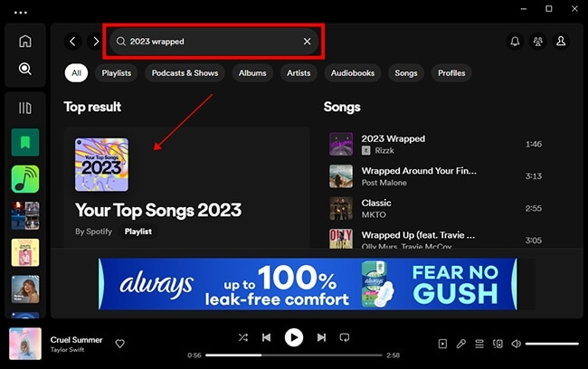Open the always advertisement banner
This screenshot has height=369, width=588.
(308, 284)
